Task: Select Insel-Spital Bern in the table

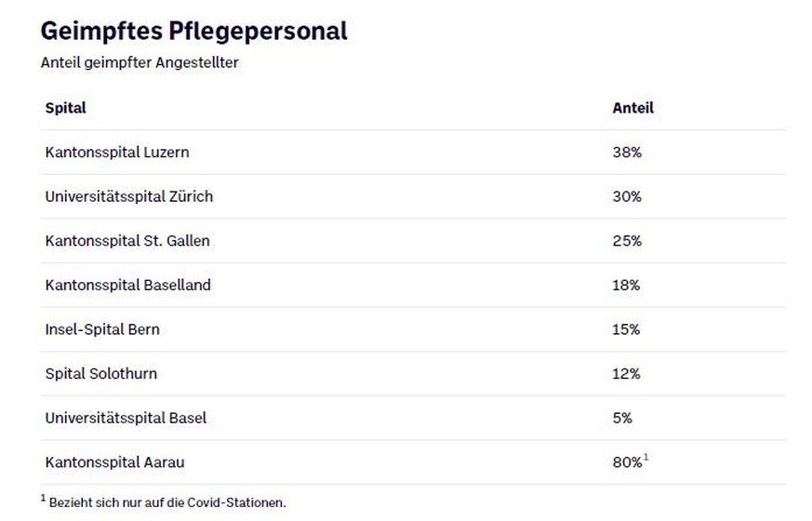Action: click(102, 329)
